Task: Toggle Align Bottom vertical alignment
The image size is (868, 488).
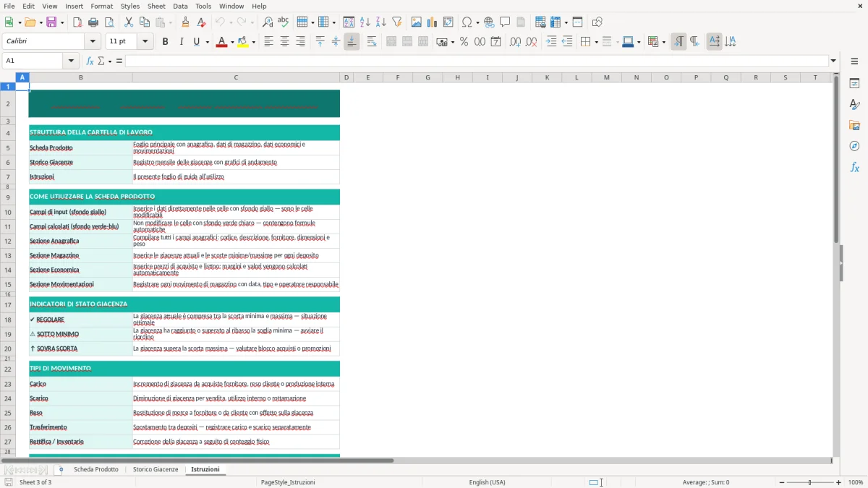Action: [x=352, y=42]
